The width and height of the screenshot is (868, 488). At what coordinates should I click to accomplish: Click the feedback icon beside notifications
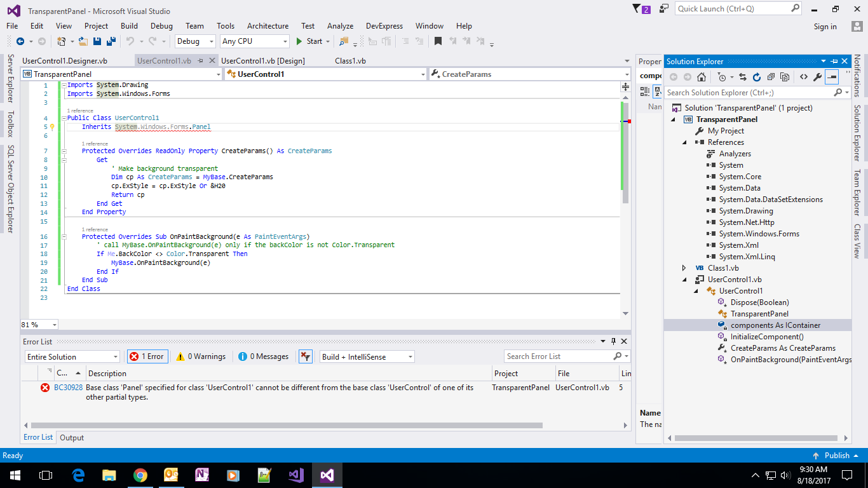click(664, 9)
